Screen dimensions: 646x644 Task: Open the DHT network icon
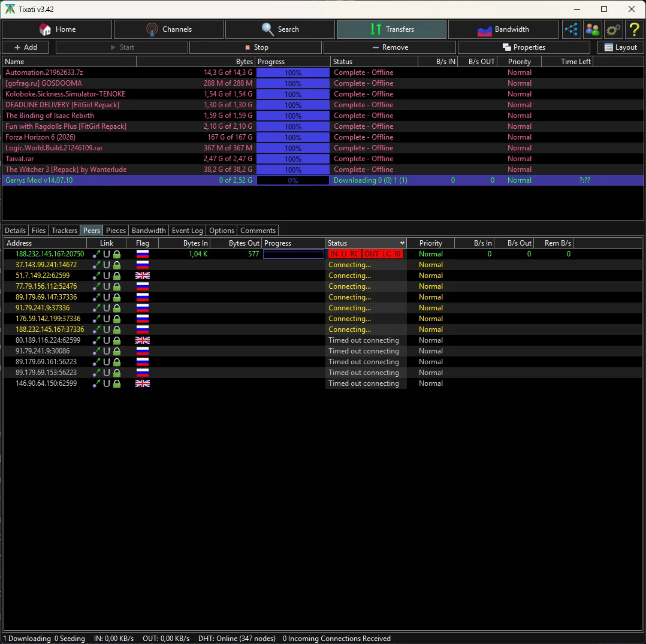(572, 29)
